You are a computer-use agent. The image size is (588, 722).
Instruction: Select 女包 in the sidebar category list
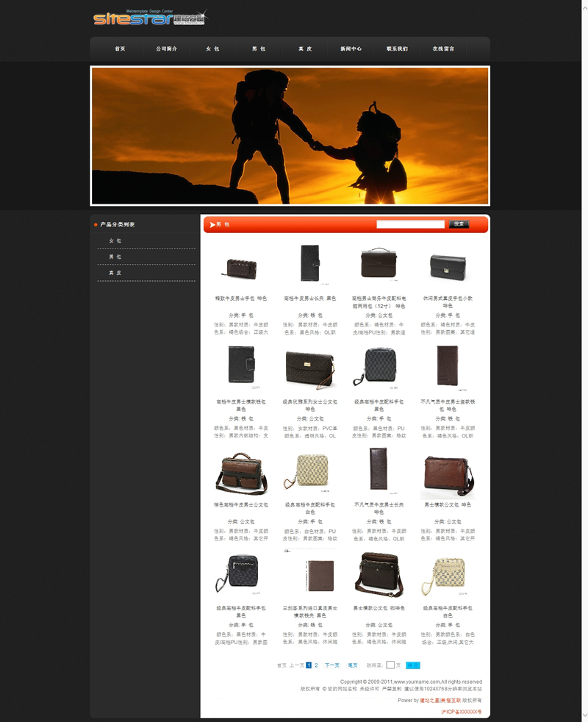click(x=115, y=241)
